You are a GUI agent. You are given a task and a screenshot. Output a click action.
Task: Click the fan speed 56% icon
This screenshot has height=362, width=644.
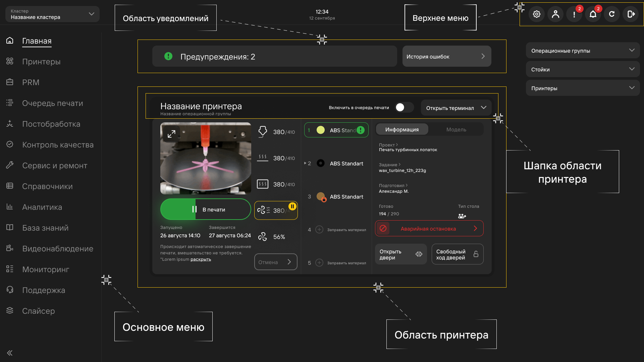tap(263, 237)
